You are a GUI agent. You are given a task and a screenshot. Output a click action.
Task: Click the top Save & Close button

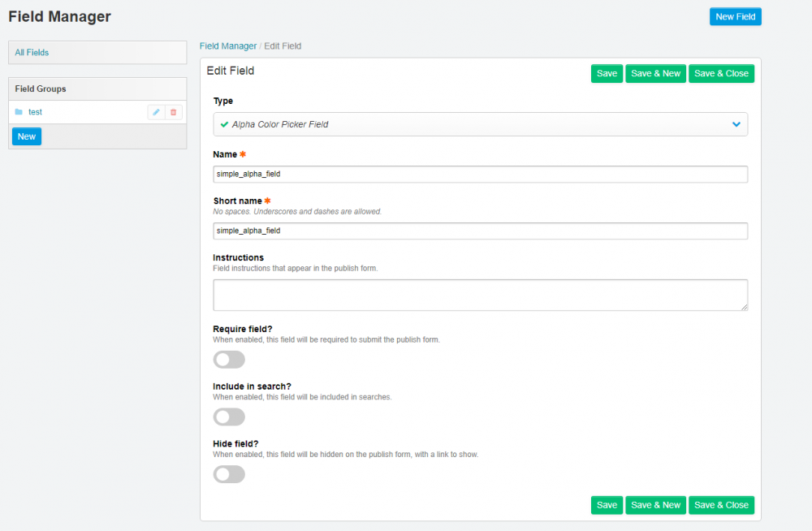point(721,74)
